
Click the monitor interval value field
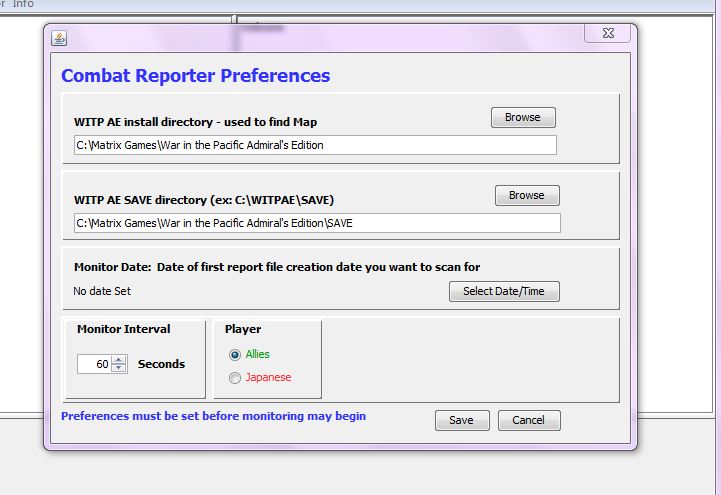pos(94,364)
